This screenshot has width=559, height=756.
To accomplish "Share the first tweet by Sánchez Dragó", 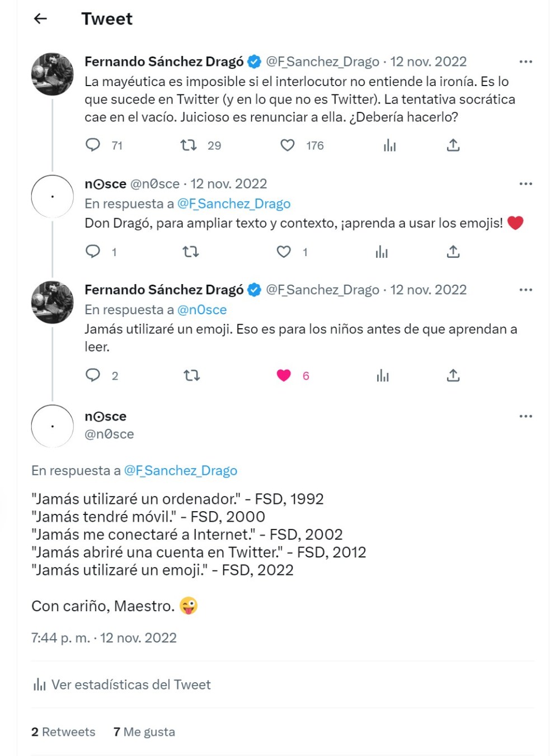I will 453,145.
